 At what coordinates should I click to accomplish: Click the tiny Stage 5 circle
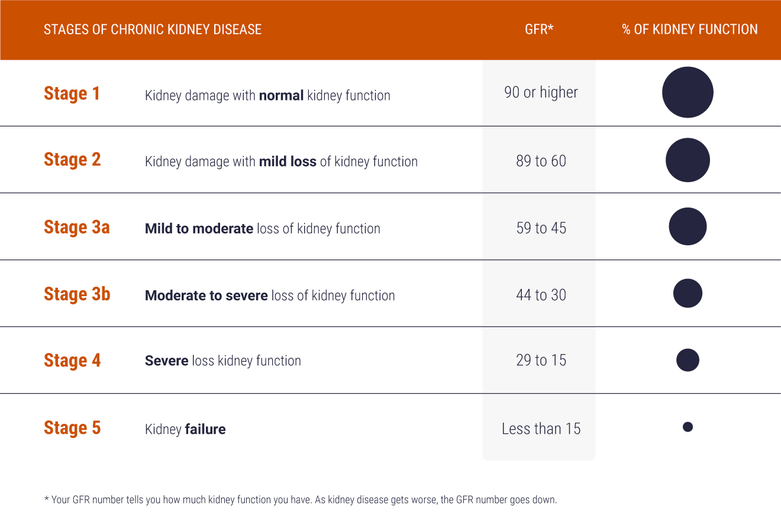[688, 427]
